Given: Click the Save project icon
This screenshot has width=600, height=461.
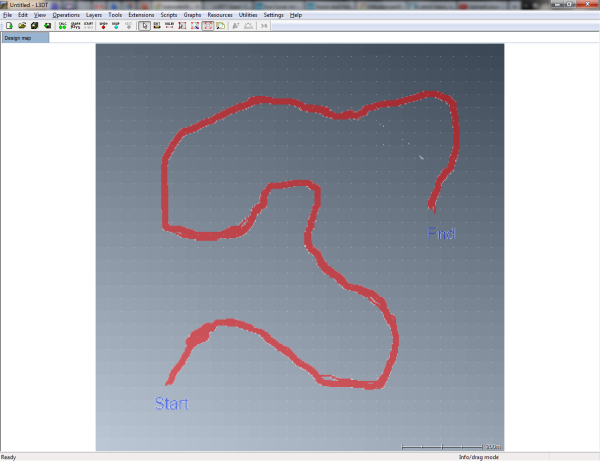Looking at the screenshot, I should click(34, 26).
